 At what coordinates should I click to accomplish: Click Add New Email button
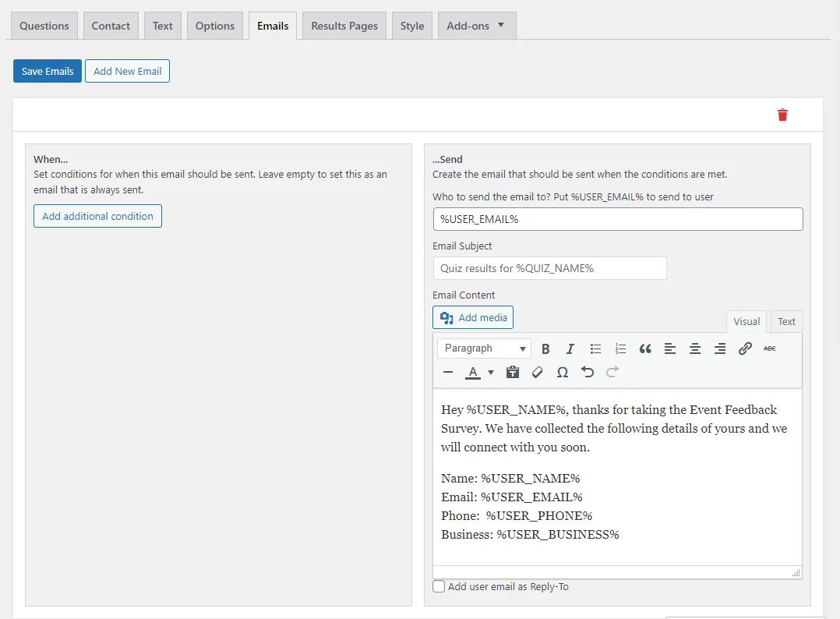128,71
